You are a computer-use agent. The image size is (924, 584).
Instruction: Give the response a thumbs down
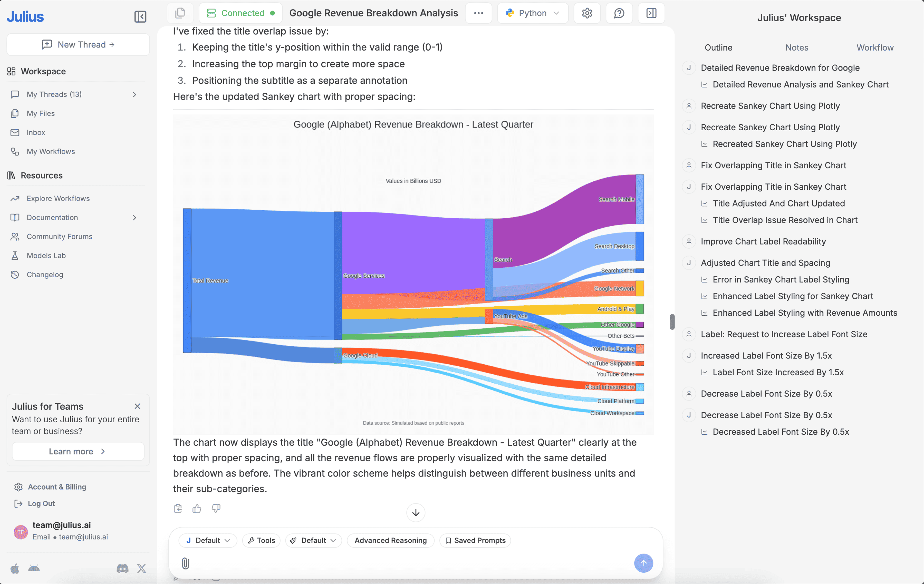[x=216, y=508]
